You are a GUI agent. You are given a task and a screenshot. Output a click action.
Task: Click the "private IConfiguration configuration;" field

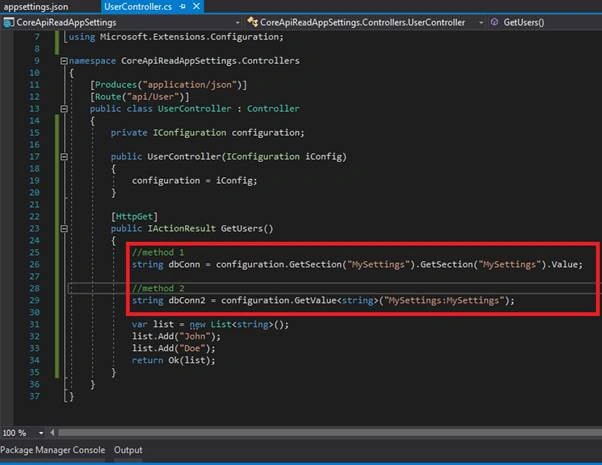click(207, 132)
